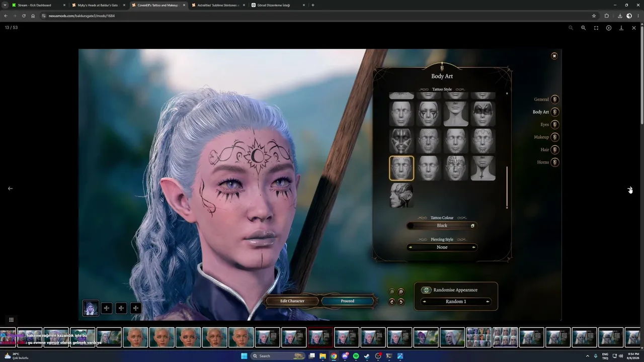Zoom in on the gallery image
Viewport: 644px width, 362px height.
click(x=583, y=28)
